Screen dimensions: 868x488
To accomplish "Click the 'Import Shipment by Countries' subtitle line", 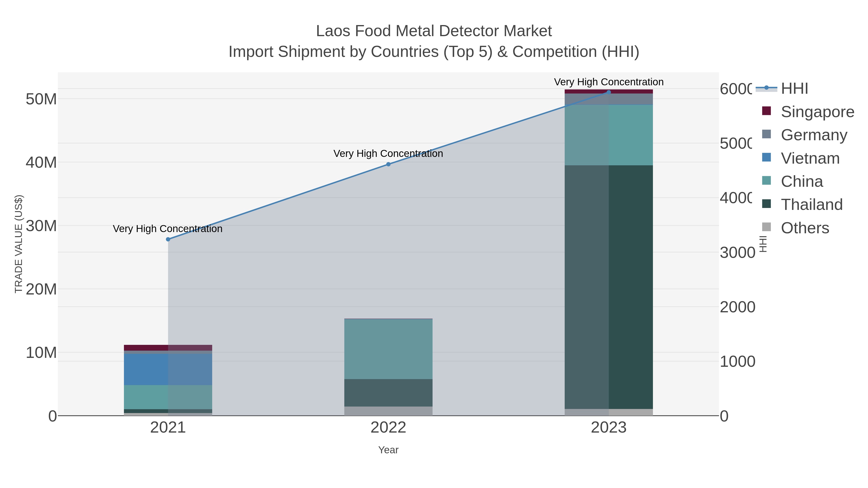I will (x=434, y=52).
